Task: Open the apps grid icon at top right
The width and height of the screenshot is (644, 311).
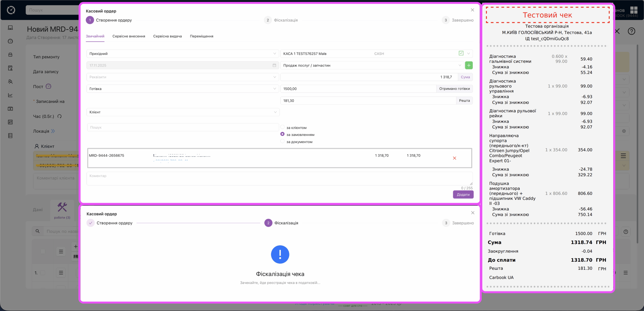Action: click(x=634, y=10)
